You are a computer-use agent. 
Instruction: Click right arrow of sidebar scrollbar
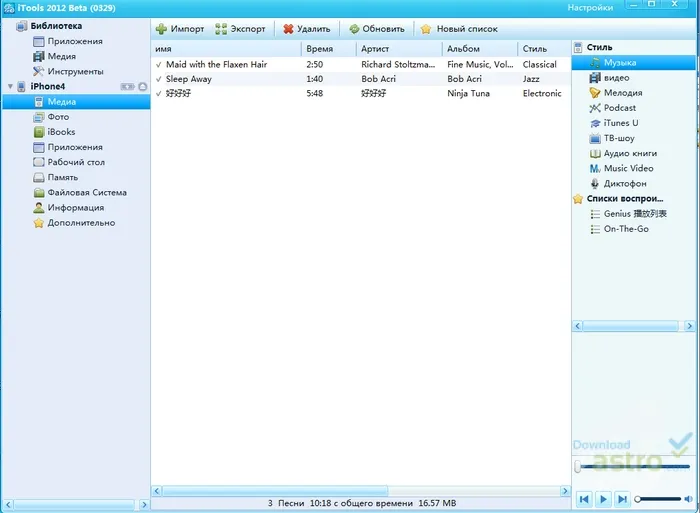point(144,505)
